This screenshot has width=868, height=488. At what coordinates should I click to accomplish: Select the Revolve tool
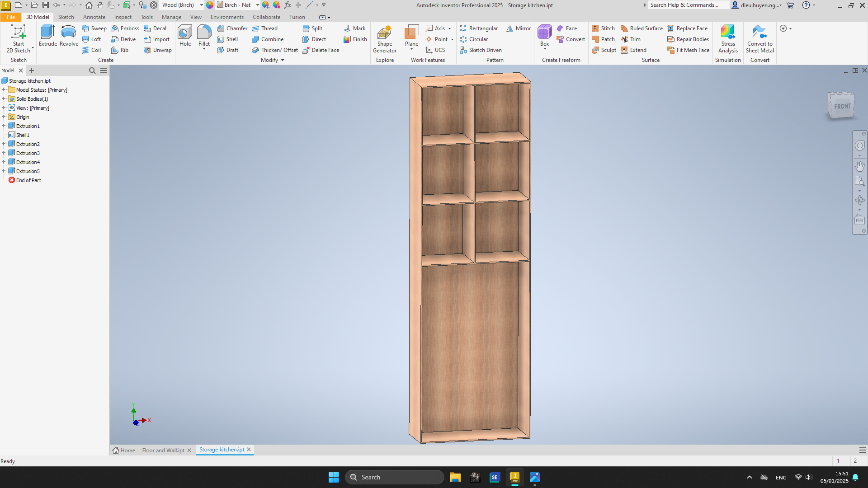click(x=69, y=36)
